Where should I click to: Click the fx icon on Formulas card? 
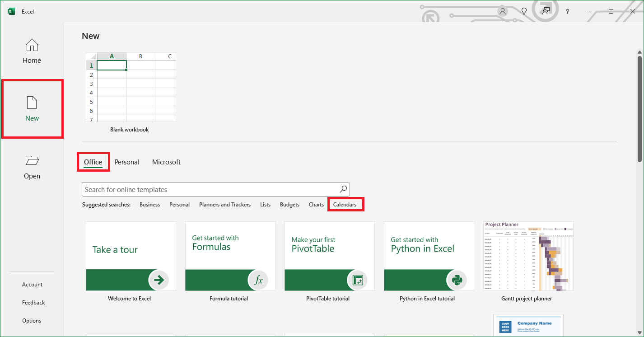(258, 280)
